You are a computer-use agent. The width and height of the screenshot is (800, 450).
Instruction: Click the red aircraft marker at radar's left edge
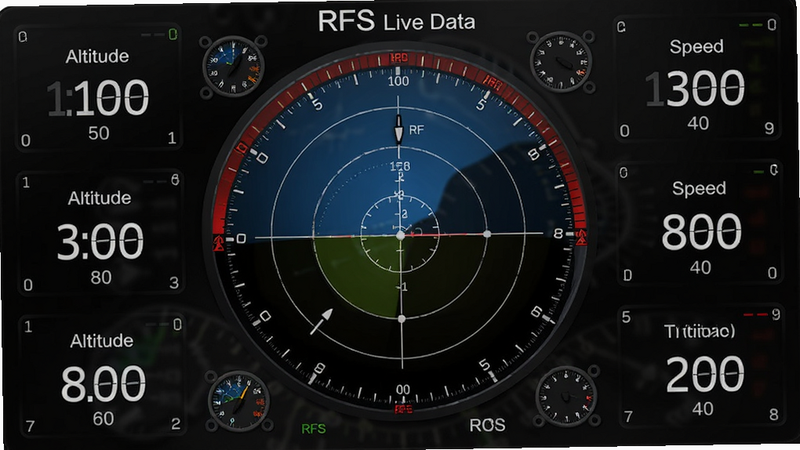[x=218, y=242]
